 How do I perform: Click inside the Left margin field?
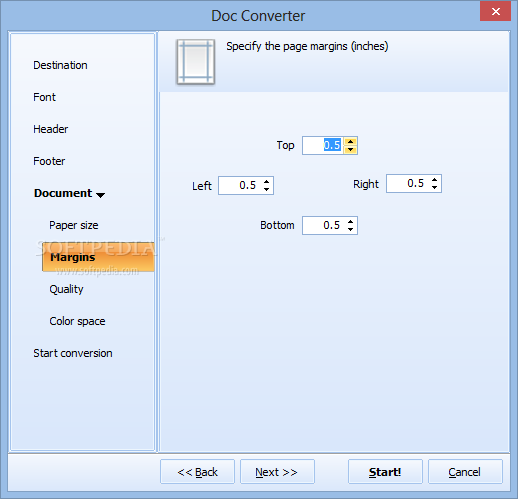tap(240, 185)
